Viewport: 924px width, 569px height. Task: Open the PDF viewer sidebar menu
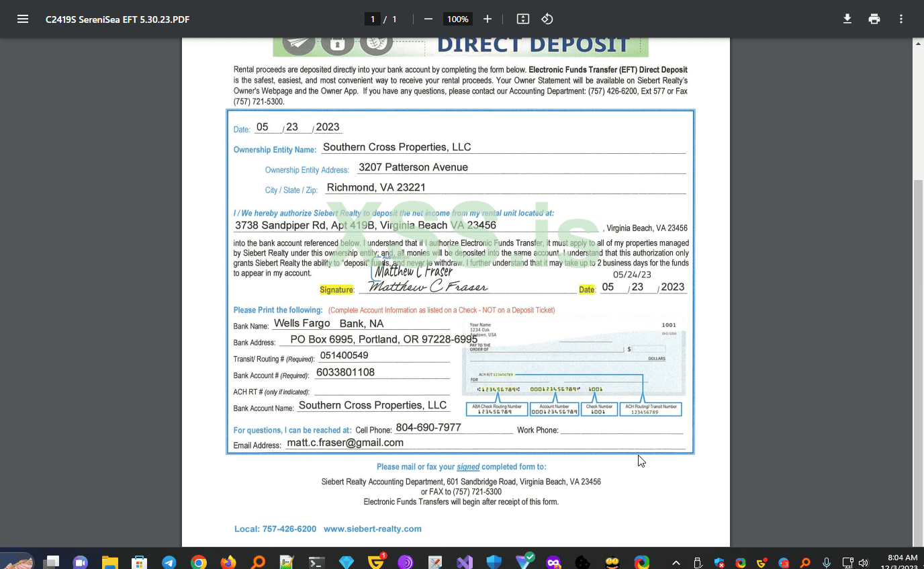click(x=23, y=19)
